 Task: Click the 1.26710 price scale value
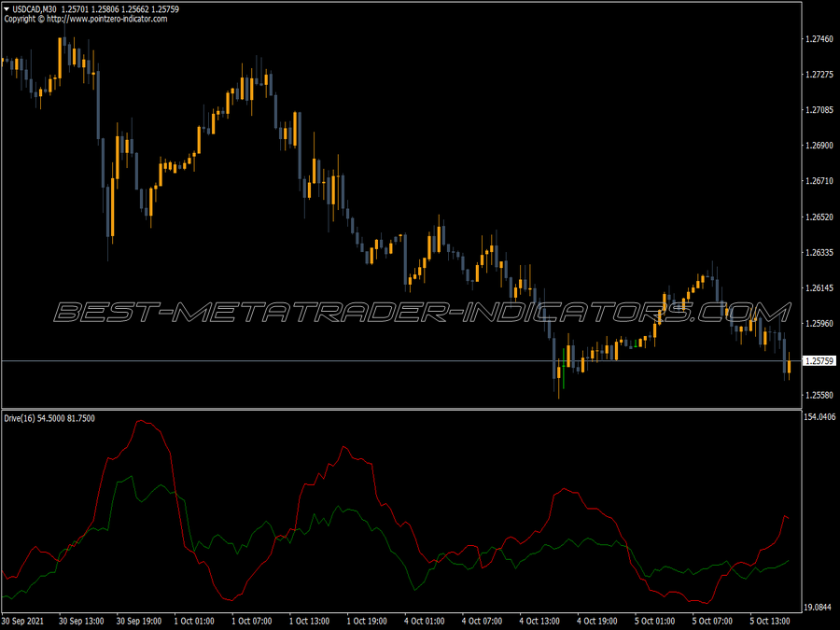[819, 181]
